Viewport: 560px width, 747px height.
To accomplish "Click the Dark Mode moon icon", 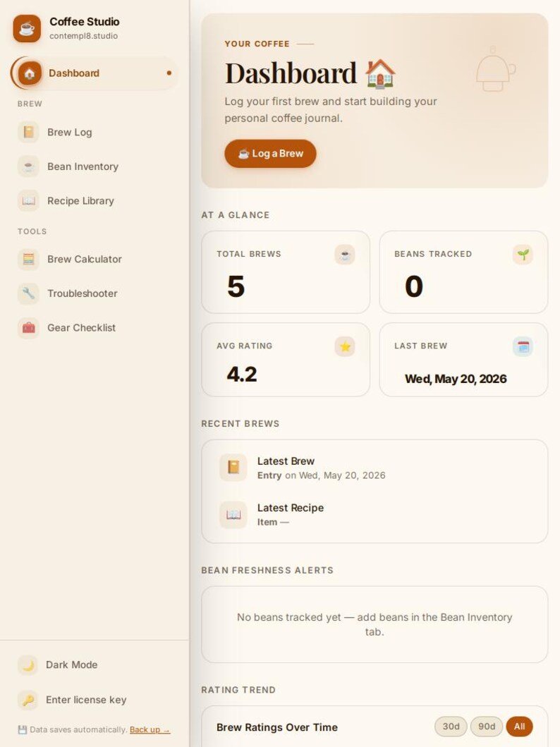I will [28, 665].
